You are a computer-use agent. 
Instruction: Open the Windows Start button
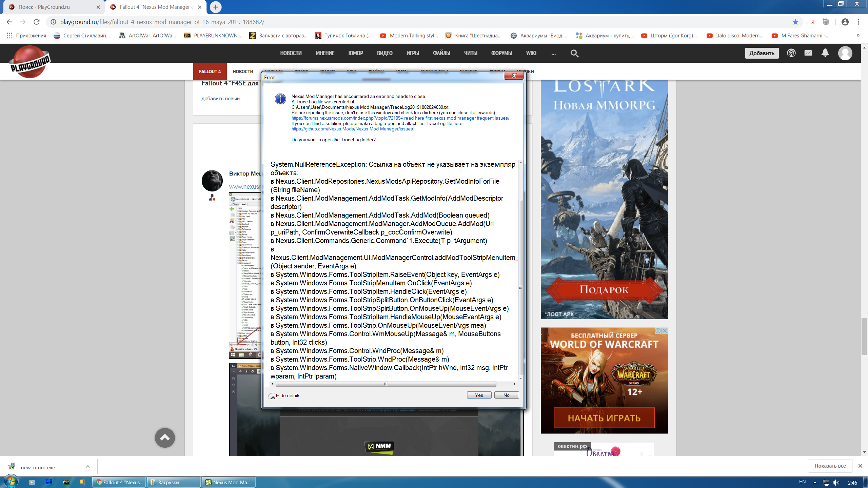tap(10, 482)
